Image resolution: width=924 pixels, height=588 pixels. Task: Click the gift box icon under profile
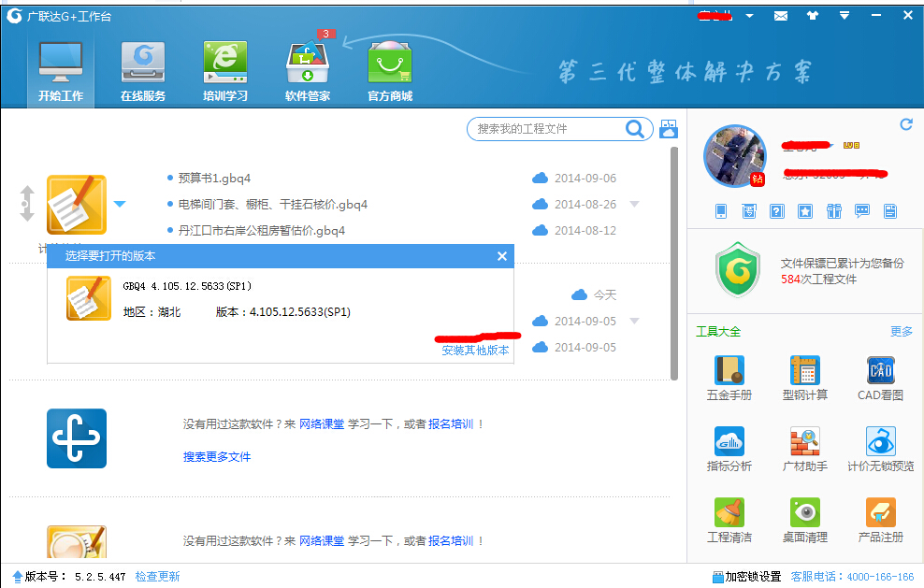(x=834, y=211)
